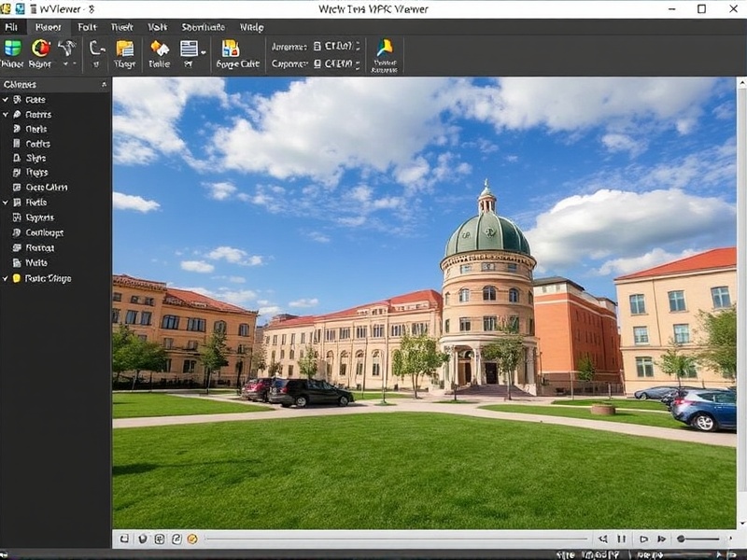
Task: Click the shield-shaped icon in bottom control bar
Action: click(143, 539)
